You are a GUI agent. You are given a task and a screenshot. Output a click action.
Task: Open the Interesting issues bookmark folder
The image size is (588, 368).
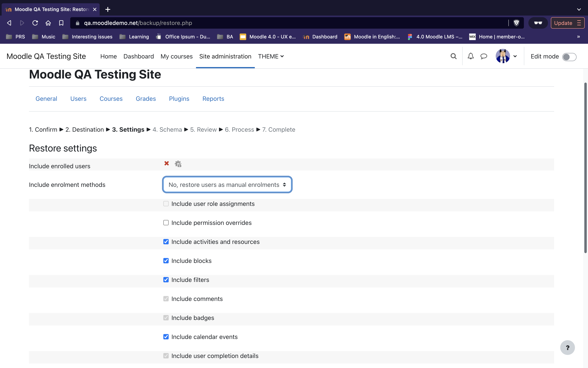click(x=87, y=37)
